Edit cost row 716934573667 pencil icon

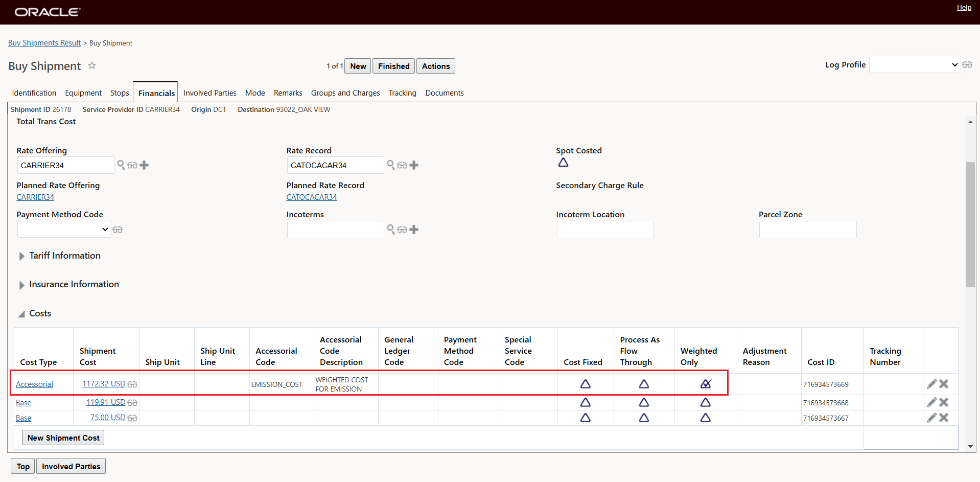(932, 418)
